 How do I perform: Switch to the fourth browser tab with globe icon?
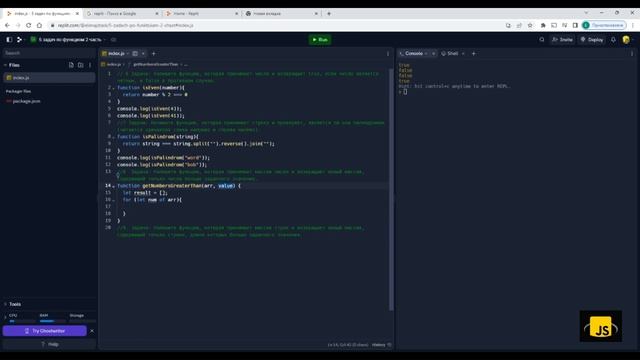[x=282, y=13]
